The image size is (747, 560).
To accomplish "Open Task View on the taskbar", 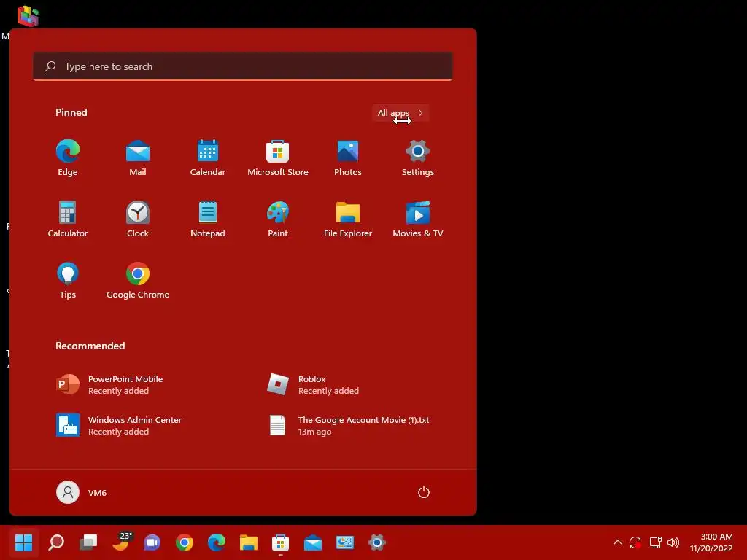I will coord(88,542).
